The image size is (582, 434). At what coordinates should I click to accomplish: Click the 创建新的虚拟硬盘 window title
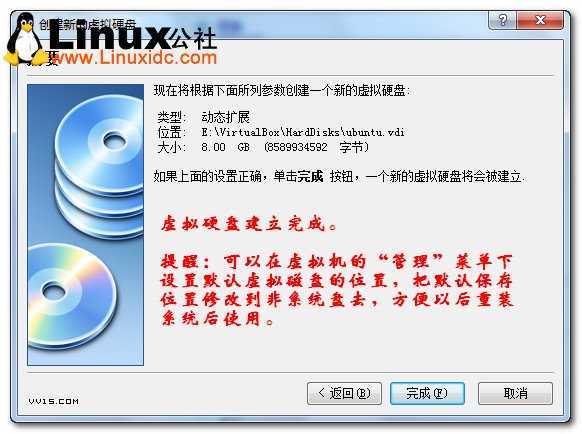click(88, 25)
